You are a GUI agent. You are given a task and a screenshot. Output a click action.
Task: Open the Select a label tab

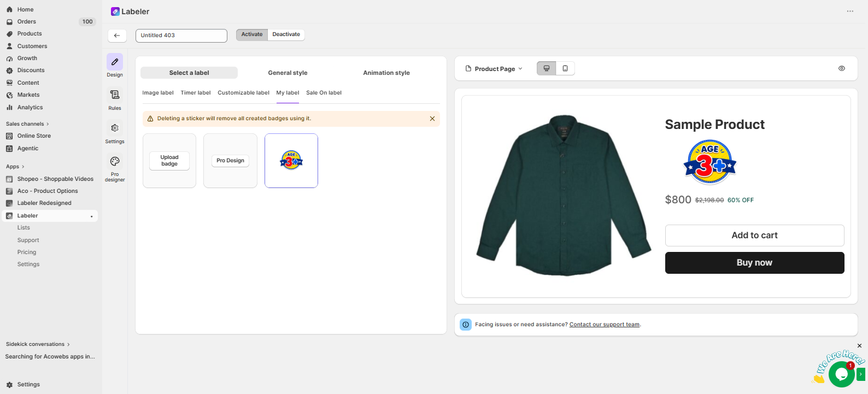[x=189, y=73]
